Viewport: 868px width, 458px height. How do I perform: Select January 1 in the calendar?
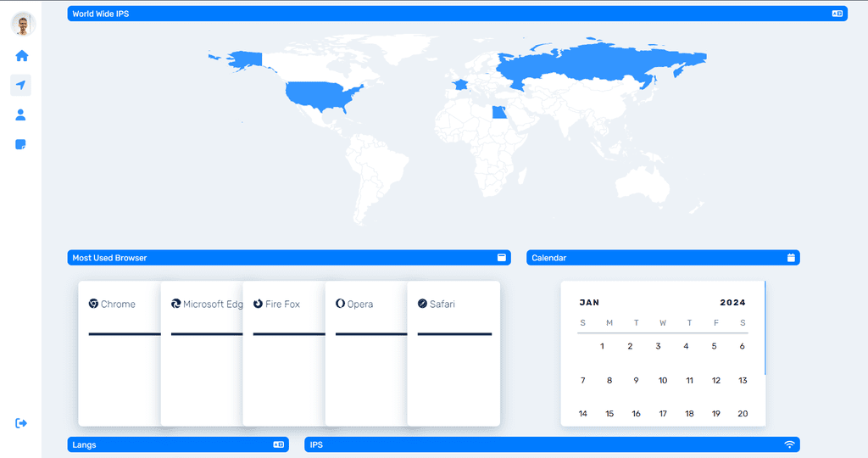click(603, 346)
